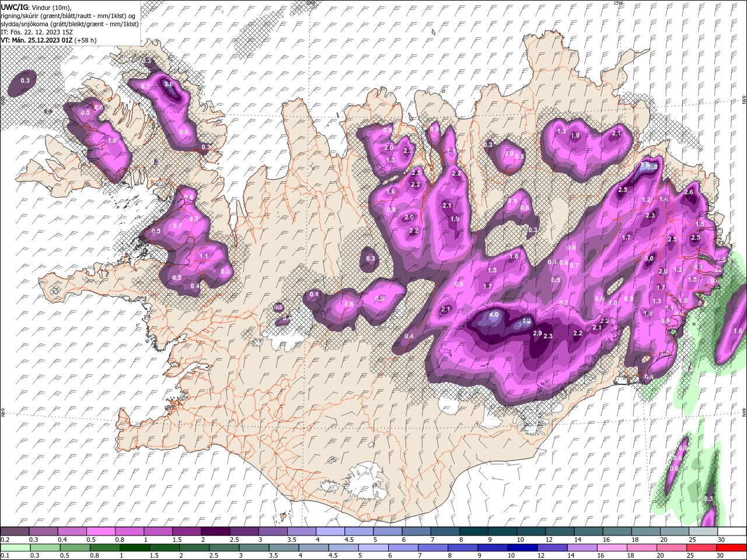This screenshot has height=560, width=747.
Task: Click the '0.1' label of the rain legend
Action: (x=5, y=556)
